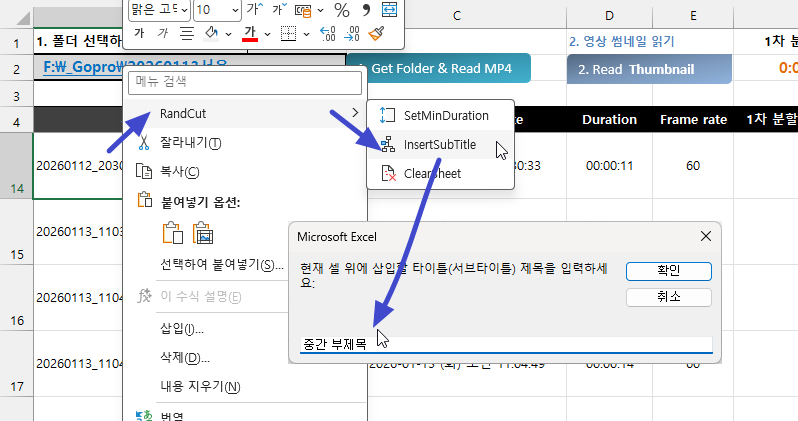The image size is (798, 421).
Task: Click 취소 button in Excel dialog
Action: (669, 297)
